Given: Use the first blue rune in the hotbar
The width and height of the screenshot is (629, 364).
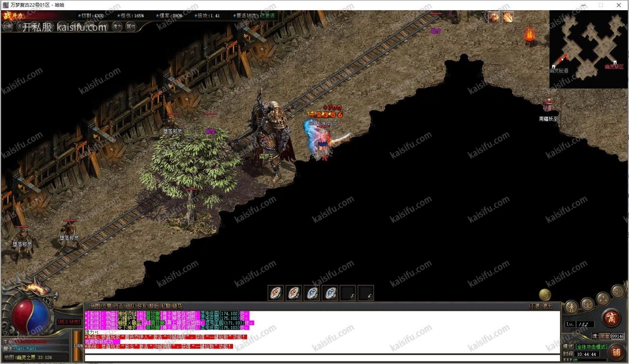Looking at the screenshot, I should click(312, 293).
